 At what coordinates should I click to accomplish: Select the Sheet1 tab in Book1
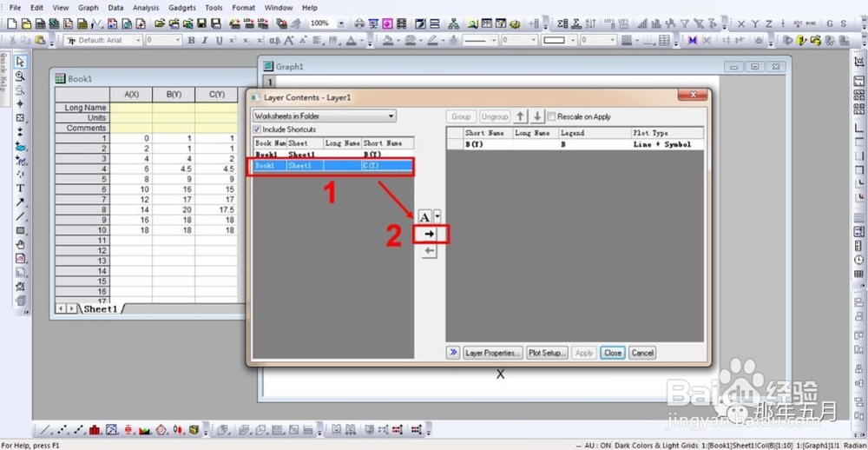click(100, 308)
